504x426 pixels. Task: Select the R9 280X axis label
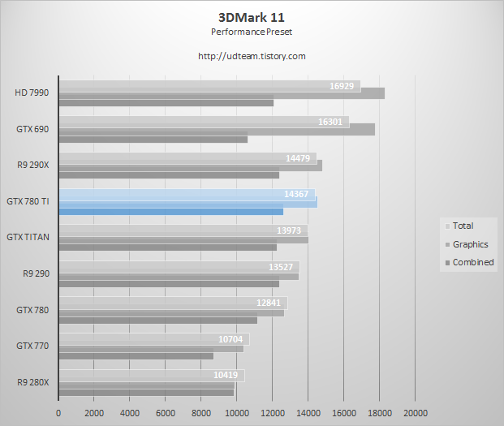[33, 382]
